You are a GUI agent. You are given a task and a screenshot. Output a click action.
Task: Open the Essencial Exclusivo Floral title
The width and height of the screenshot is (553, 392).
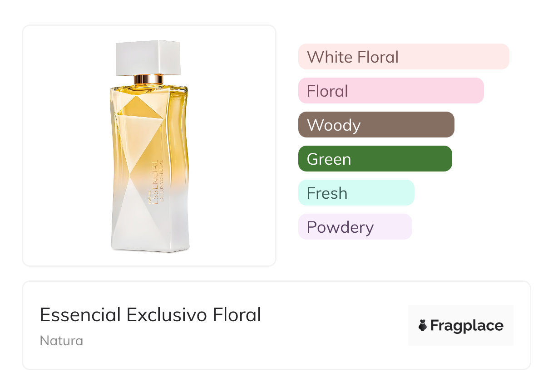tap(150, 315)
